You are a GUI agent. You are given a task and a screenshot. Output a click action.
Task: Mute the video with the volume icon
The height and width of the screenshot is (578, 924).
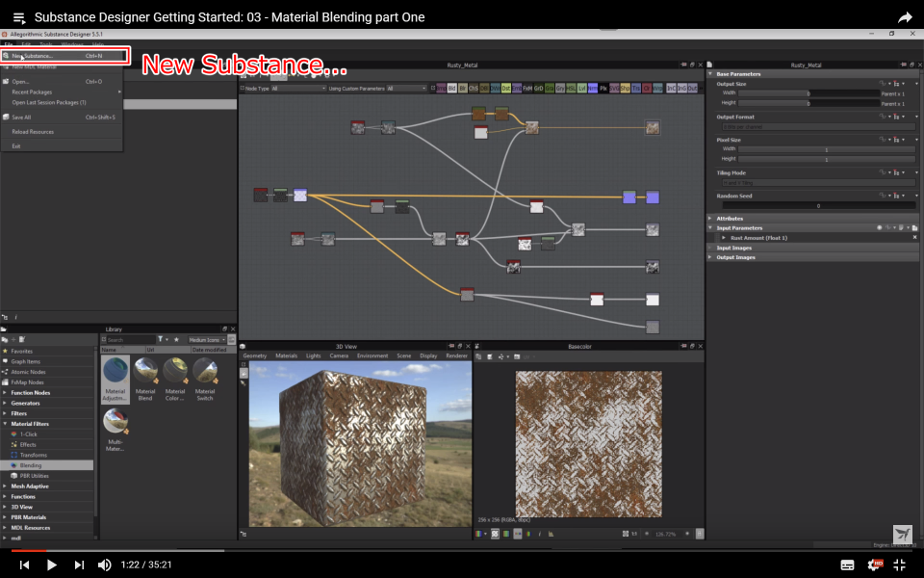pos(105,565)
